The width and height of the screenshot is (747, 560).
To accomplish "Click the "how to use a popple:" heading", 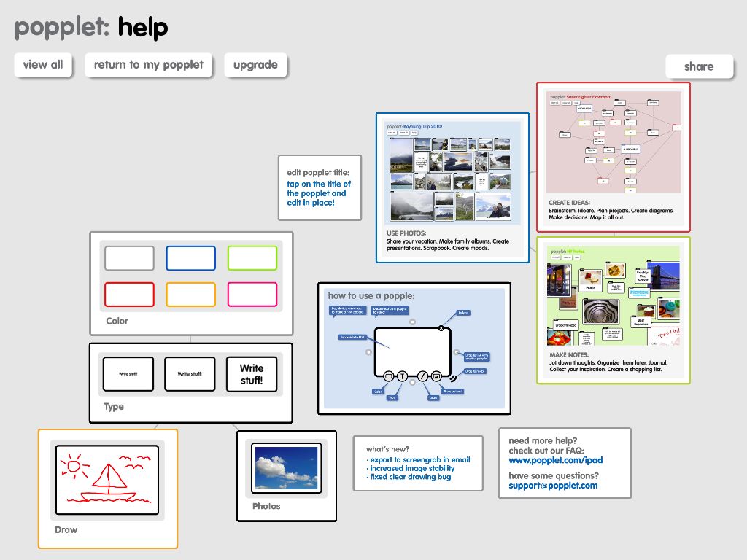I will point(371,296).
